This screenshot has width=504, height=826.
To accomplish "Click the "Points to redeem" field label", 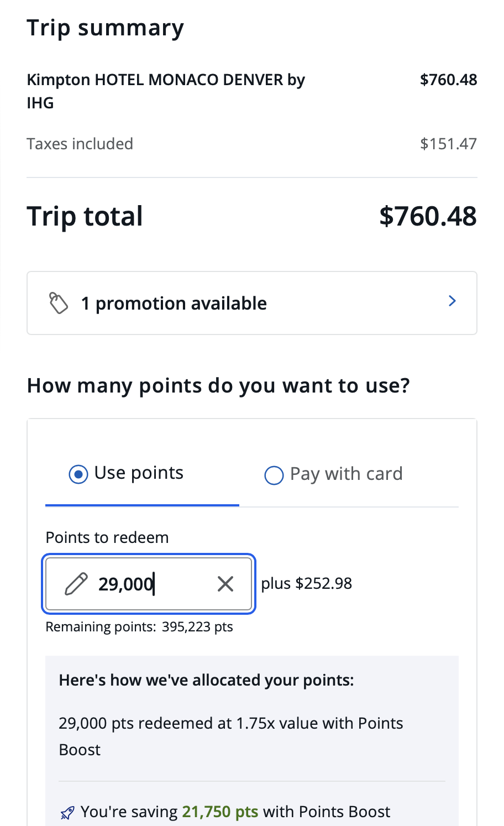I will point(107,537).
